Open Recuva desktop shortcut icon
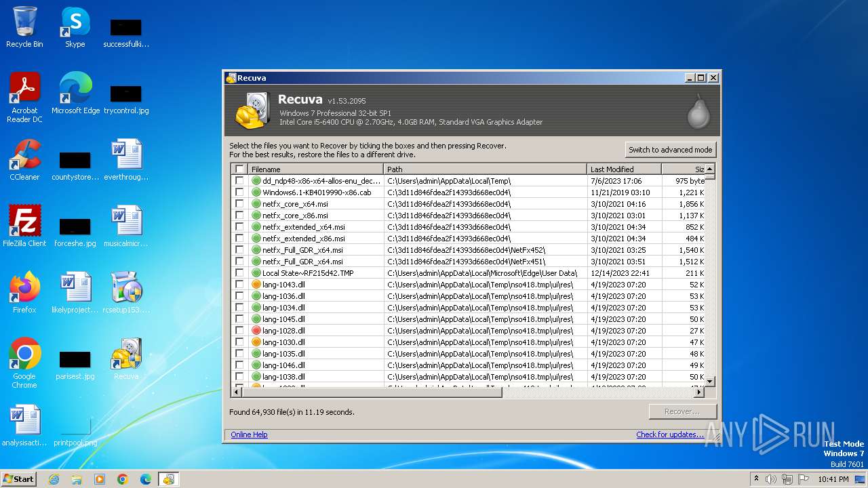The image size is (868, 488). [126, 359]
